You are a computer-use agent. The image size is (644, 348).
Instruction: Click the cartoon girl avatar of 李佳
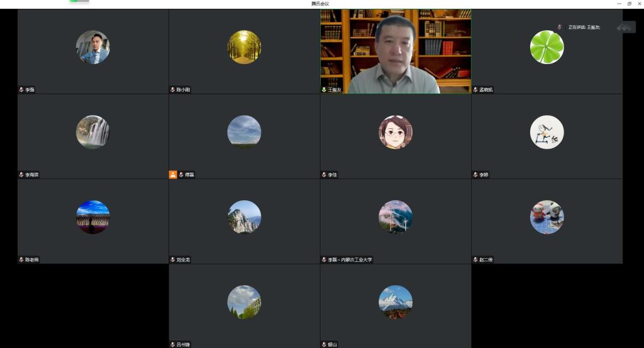(x=396, y=132)
